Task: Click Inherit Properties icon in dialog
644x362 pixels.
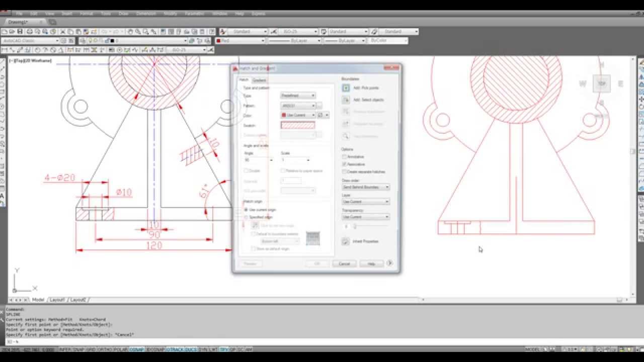Action: coord(346,241)
